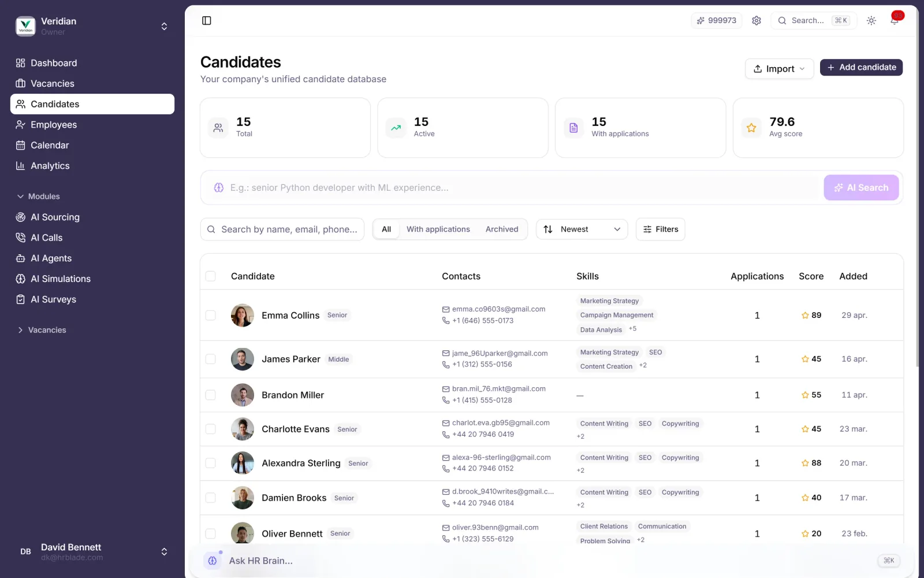Image resolution: width=924 pixels, height=578 pixels.
Task: Open AI Sourcing module
Action: coord(92,217)
